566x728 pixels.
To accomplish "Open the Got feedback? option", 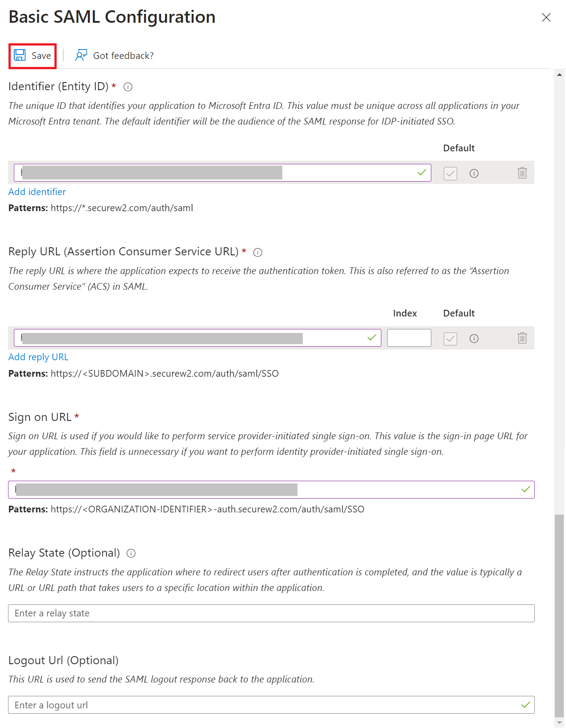I will point(123,56).
